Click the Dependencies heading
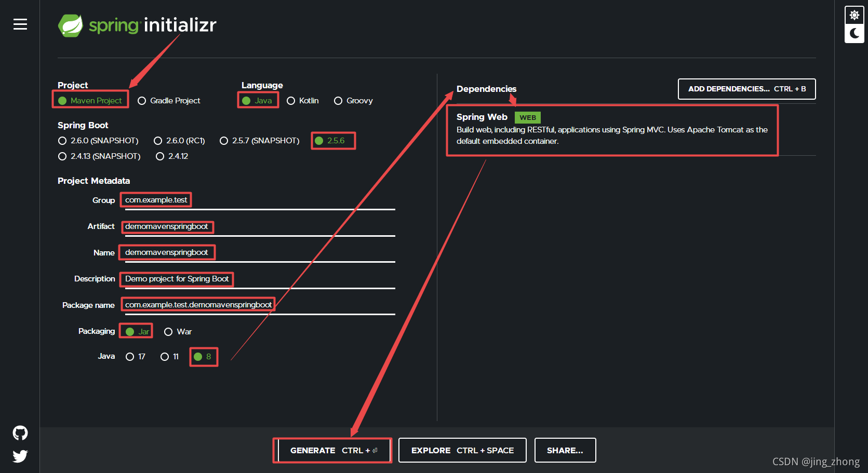The height and width of the screenshot is (473, 868). pos(486,89)
